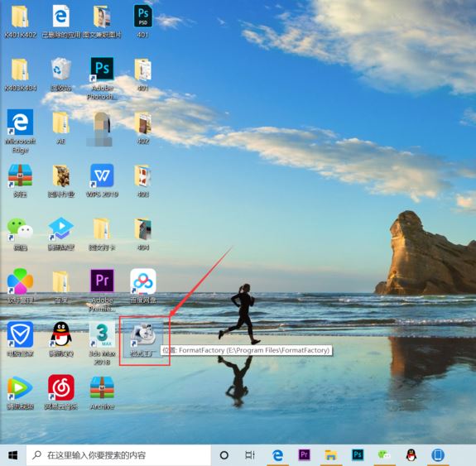Select the Archive desktop icon
476x466 pixels.
[102, 392]
